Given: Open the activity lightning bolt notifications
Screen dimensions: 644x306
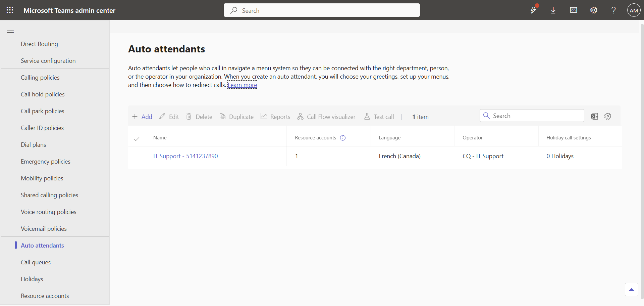Looking at the screenshot, I should [533, 10].
